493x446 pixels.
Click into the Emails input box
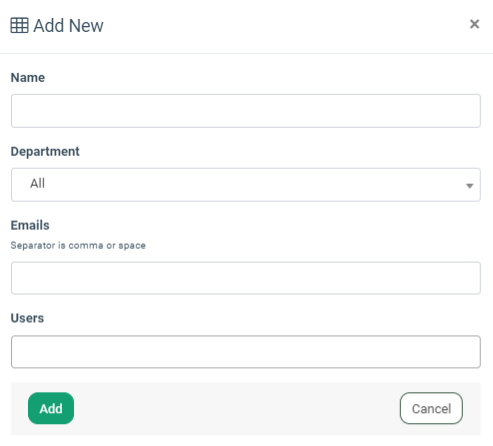point(246,278)
